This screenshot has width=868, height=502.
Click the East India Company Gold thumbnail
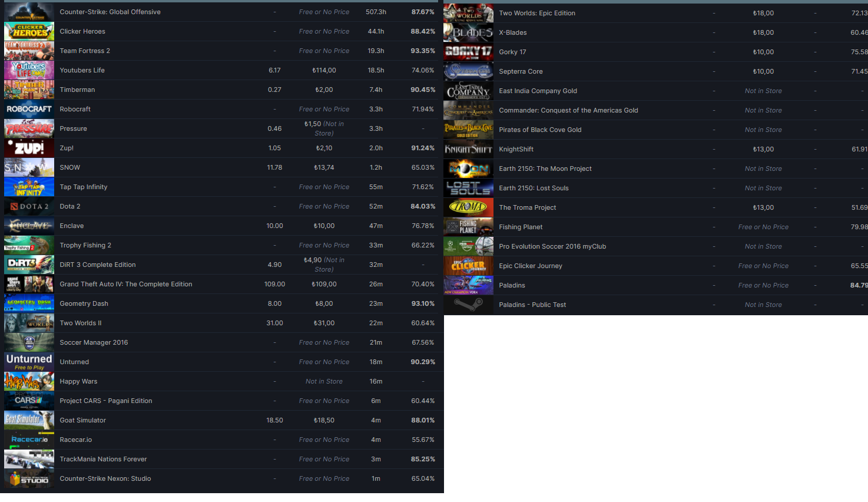click(468, 91)
